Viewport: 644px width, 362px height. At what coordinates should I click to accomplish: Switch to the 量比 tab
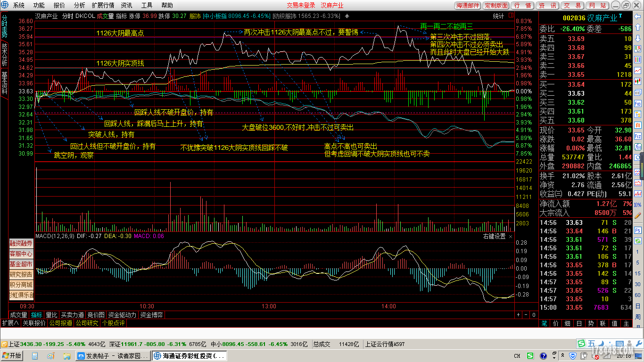click(51, 315)
